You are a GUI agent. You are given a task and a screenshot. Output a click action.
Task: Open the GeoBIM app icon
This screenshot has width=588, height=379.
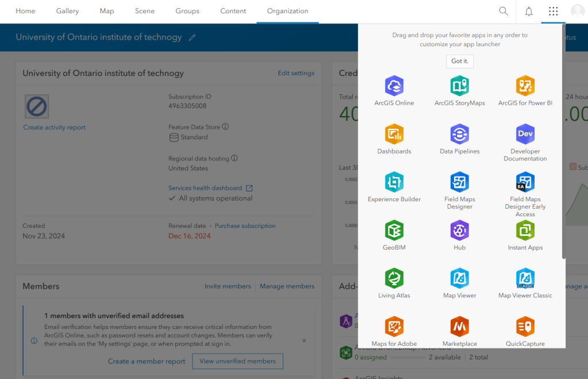394,231
